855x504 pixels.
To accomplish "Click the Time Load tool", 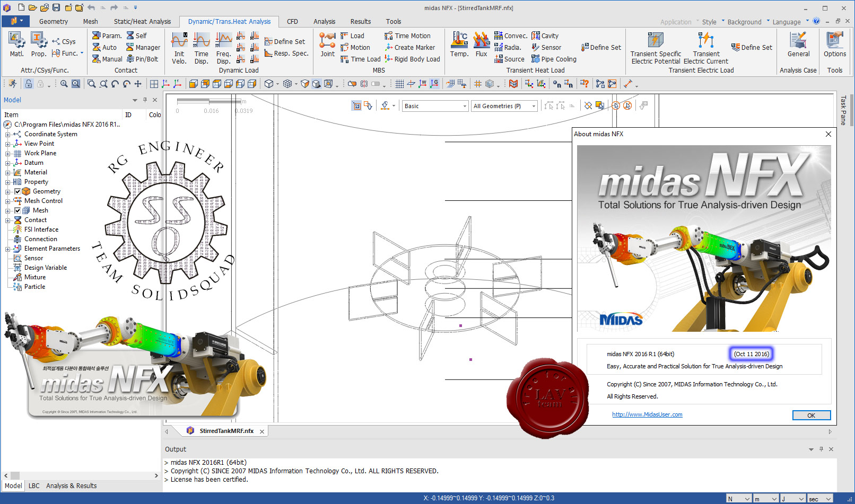I will click(361, 59).
